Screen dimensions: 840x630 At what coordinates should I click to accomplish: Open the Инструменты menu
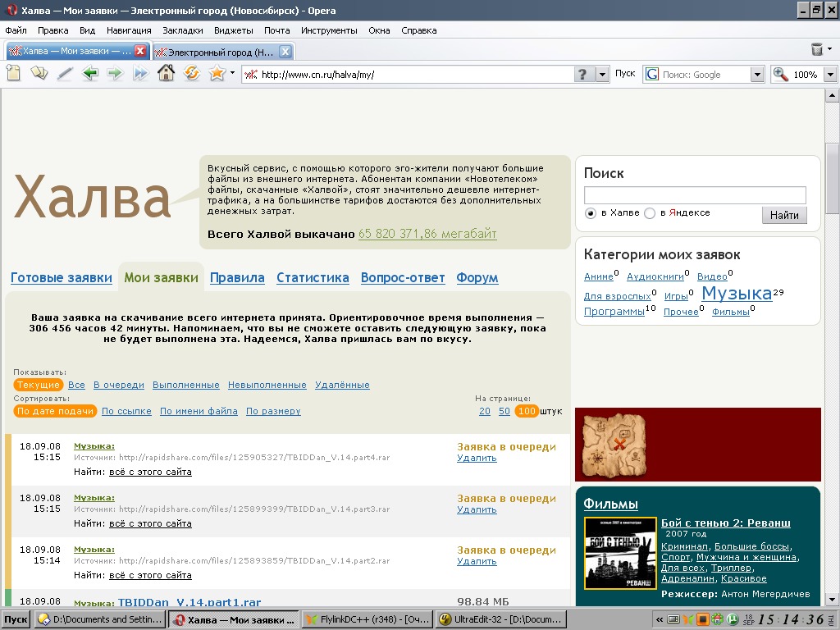pos(329,30)
